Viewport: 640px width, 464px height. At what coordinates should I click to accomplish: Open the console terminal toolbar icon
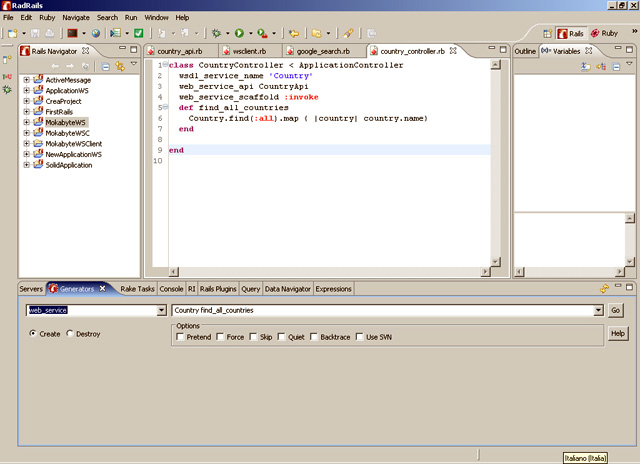coord(73,33)
